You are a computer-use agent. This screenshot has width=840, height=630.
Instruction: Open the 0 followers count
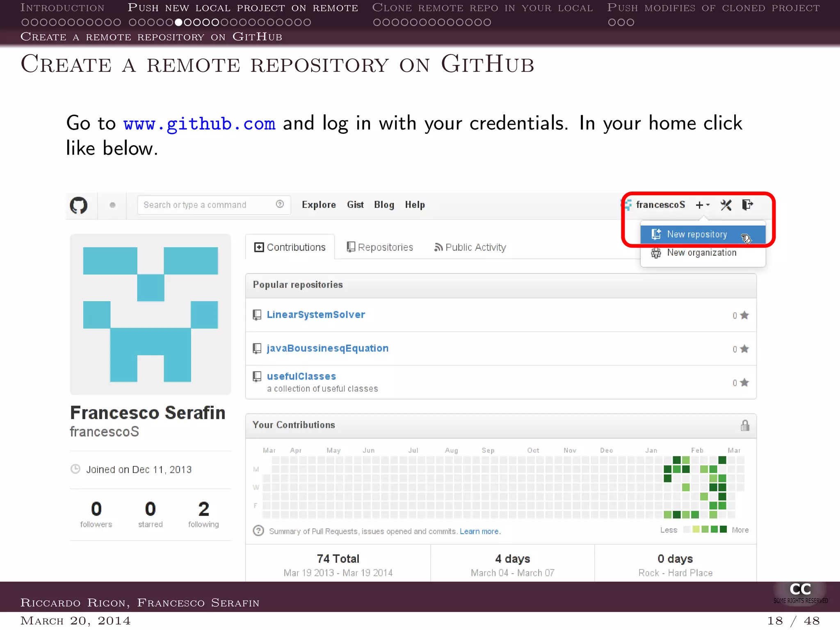pos(96,514)
